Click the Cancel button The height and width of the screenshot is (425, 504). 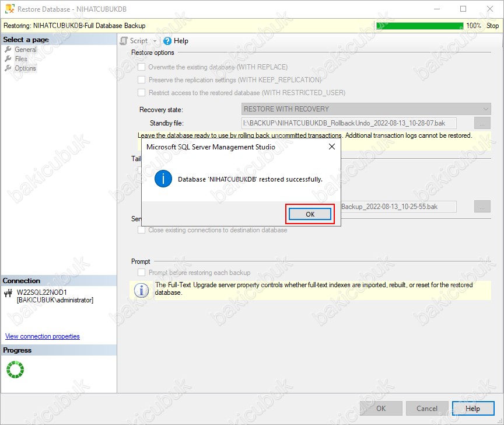[427, 408]
